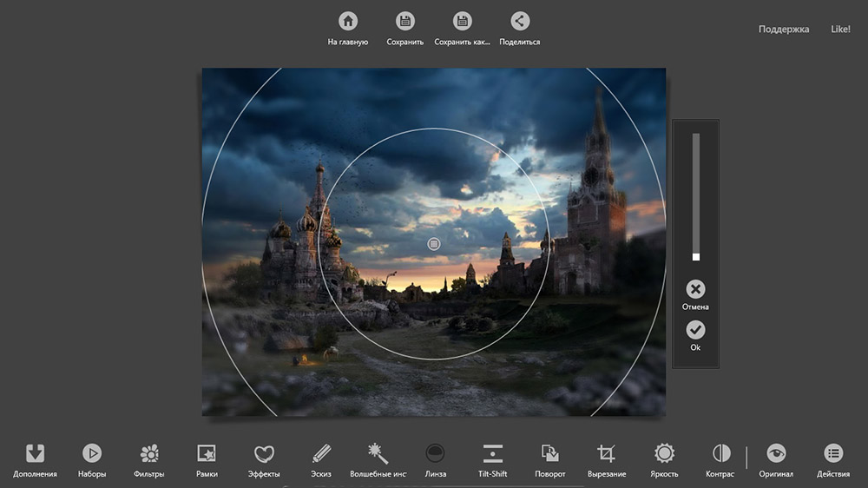Click the Поделиться share icon
This screenshot has height=488, width=868.
[x=519, y=21]
